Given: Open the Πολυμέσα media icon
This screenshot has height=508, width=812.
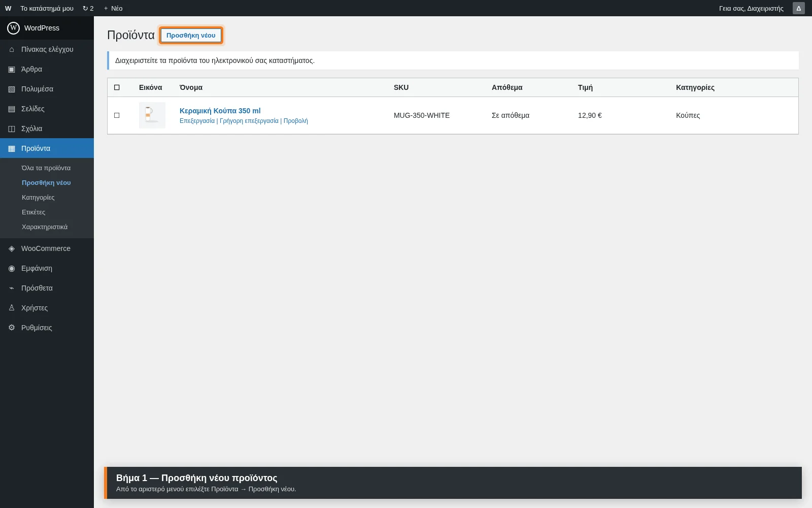Looking at the screenshot, I should (12, 89).
